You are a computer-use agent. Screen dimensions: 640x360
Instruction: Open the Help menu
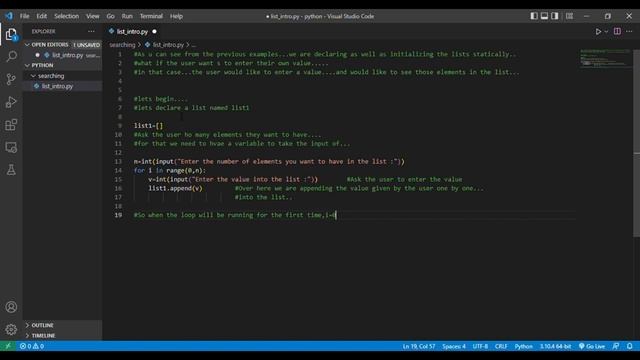176,16
